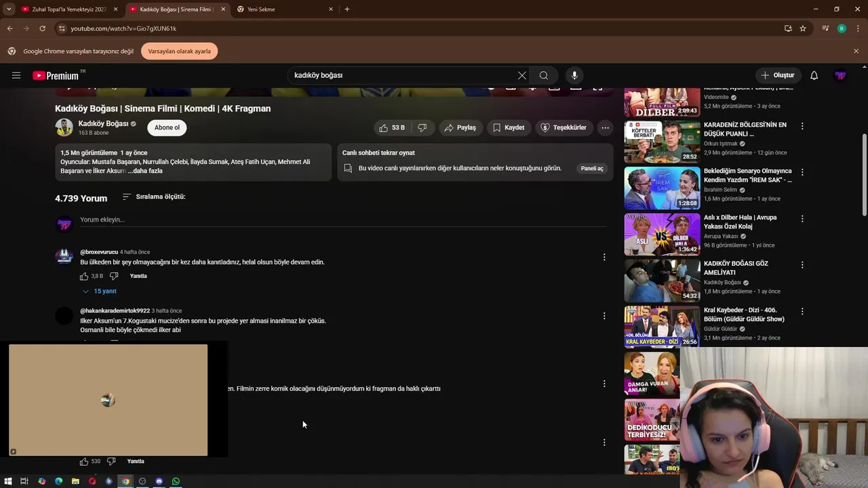Dislike the Kadıköy Boğası video

pyautogui.click(x=422, y=127)
